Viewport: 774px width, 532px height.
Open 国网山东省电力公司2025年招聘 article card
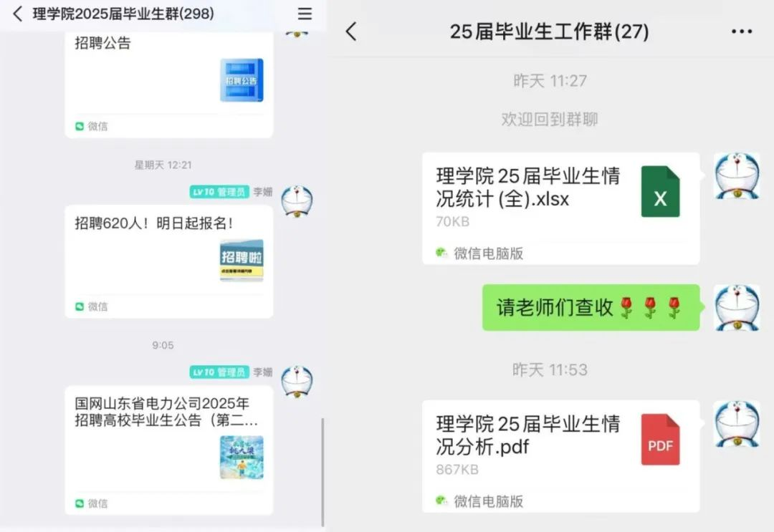169,450
